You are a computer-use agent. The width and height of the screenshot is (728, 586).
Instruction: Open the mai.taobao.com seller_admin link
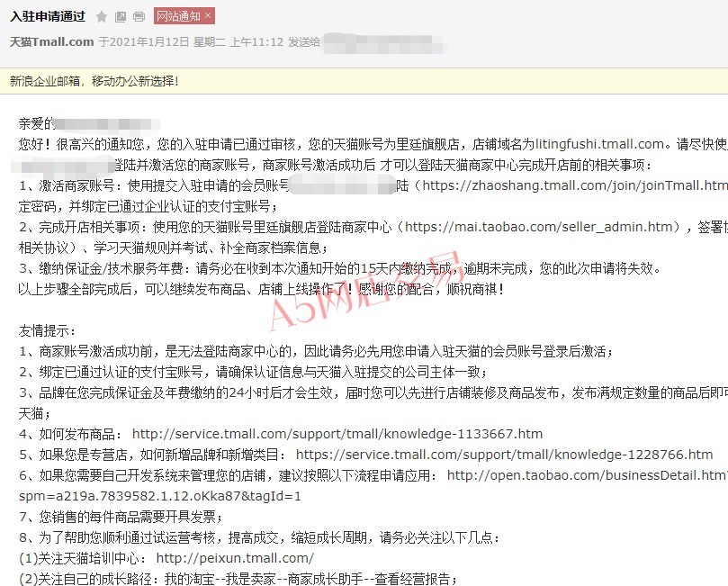click(x=538, y=227)
